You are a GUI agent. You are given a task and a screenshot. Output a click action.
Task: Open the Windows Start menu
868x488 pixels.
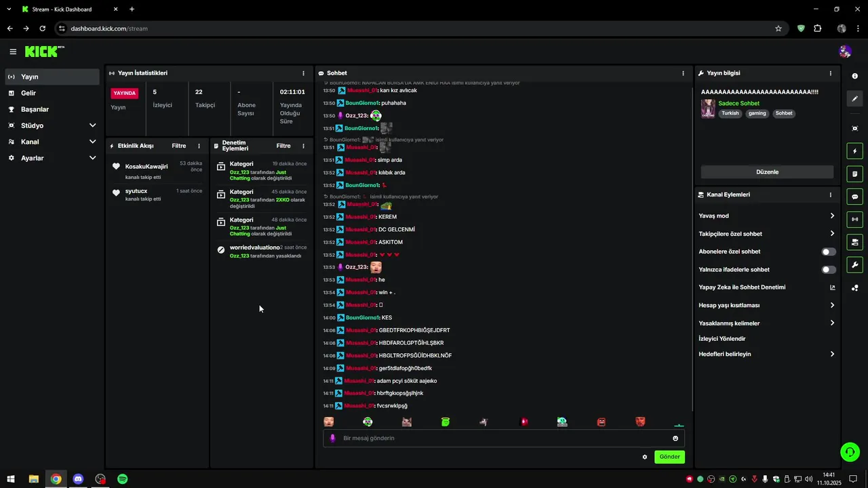pyautogui.click(x=11, y=479)
